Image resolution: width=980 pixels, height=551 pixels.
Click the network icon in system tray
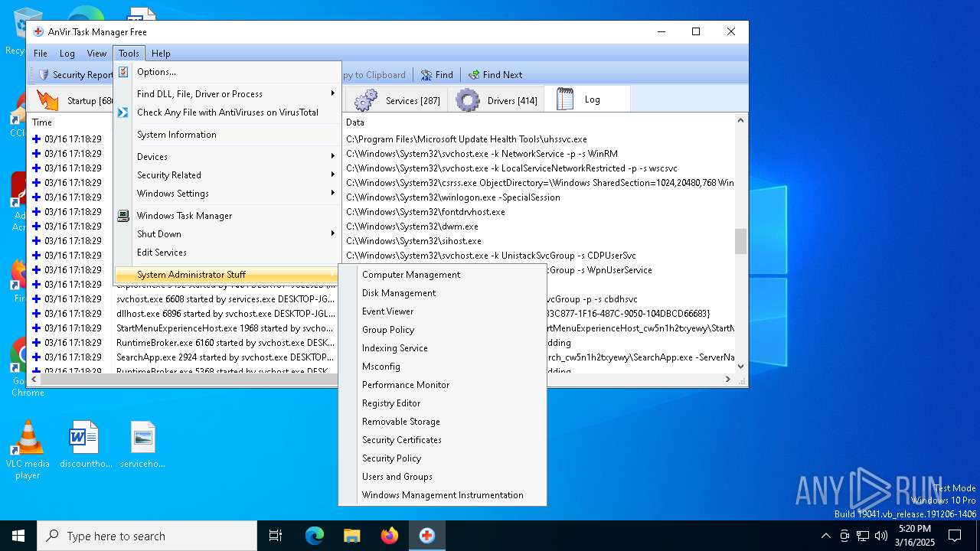863,536
